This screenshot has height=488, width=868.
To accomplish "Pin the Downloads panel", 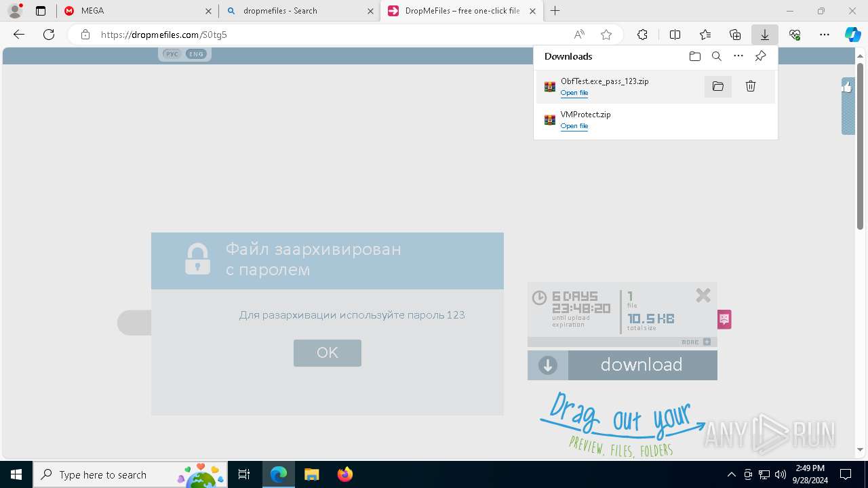I will (760, 56).
